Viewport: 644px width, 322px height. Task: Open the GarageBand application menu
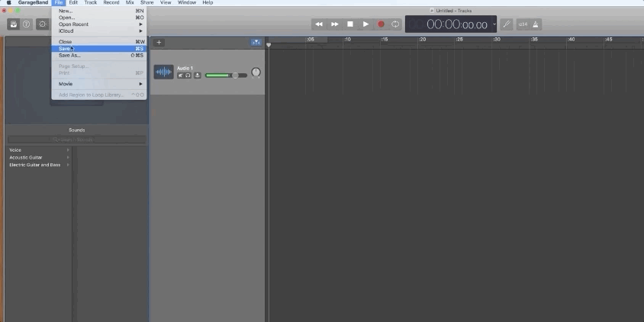click(33, 2)
